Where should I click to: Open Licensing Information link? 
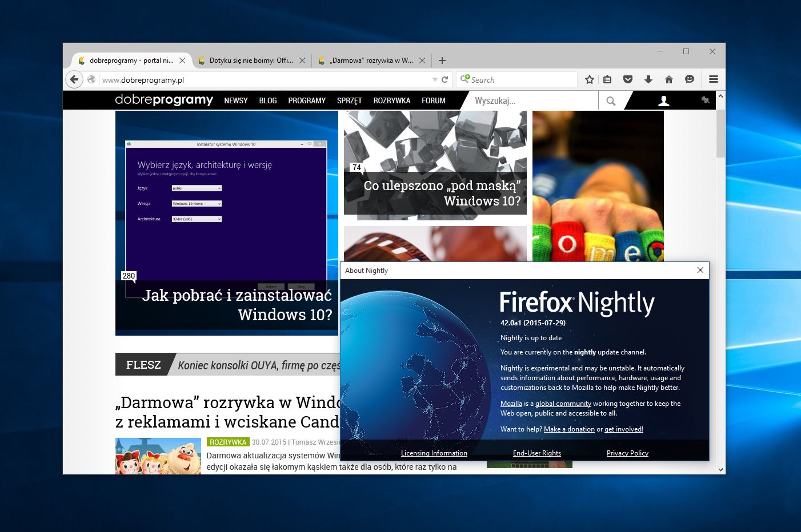(434, 453)
